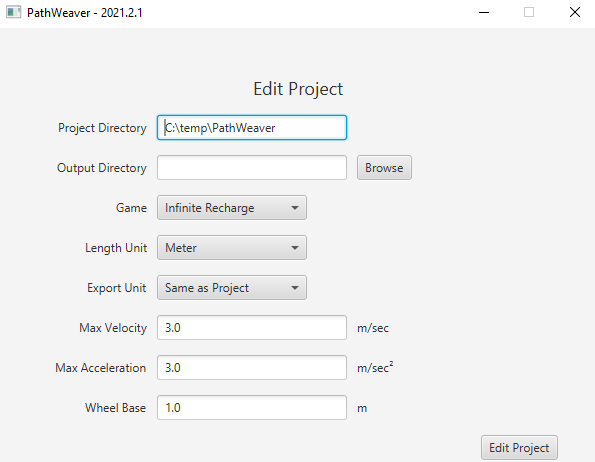This screenshot has width=595, height=462.
Task: Click the PathWeaver app icon in title bar
Action: coord(14,13)
